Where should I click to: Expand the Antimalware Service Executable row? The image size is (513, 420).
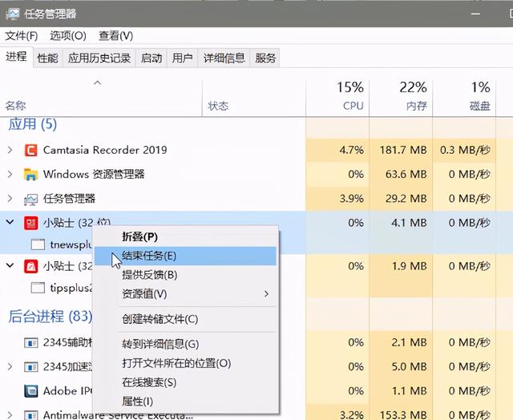10,415
